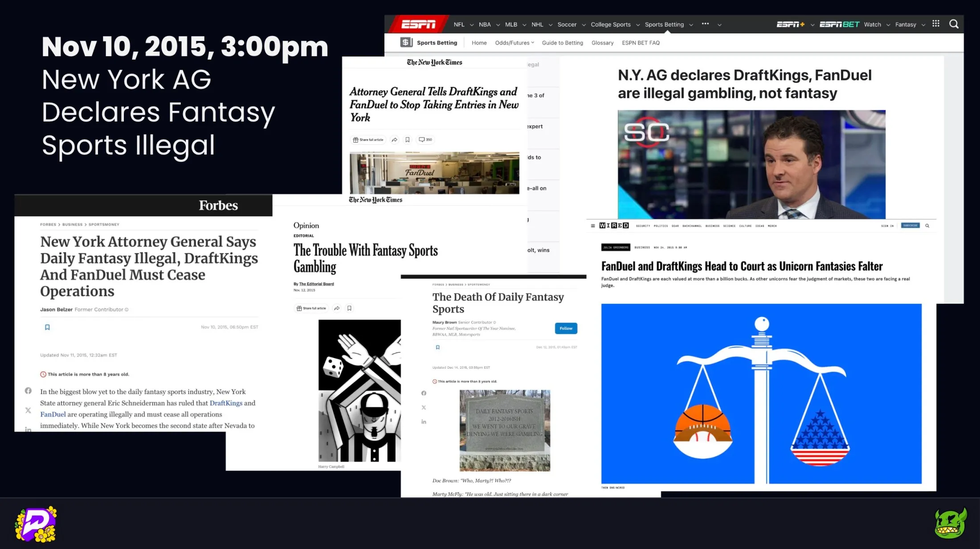Click the blue Follow button

[x=566, y=328]
